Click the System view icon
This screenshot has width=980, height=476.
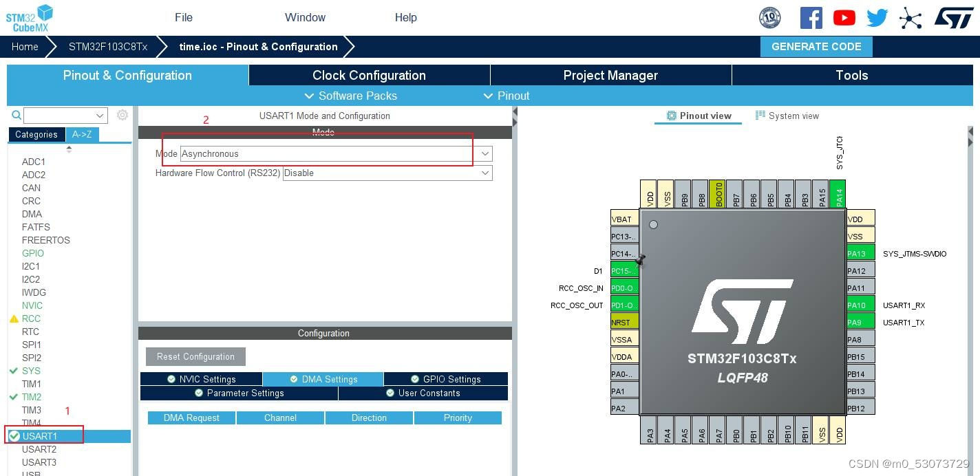tap(760, 116)
